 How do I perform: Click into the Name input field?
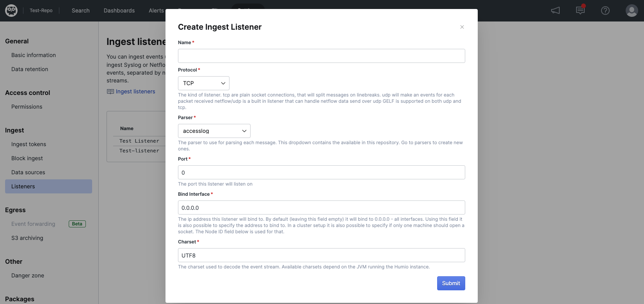(x=321, y=56)
